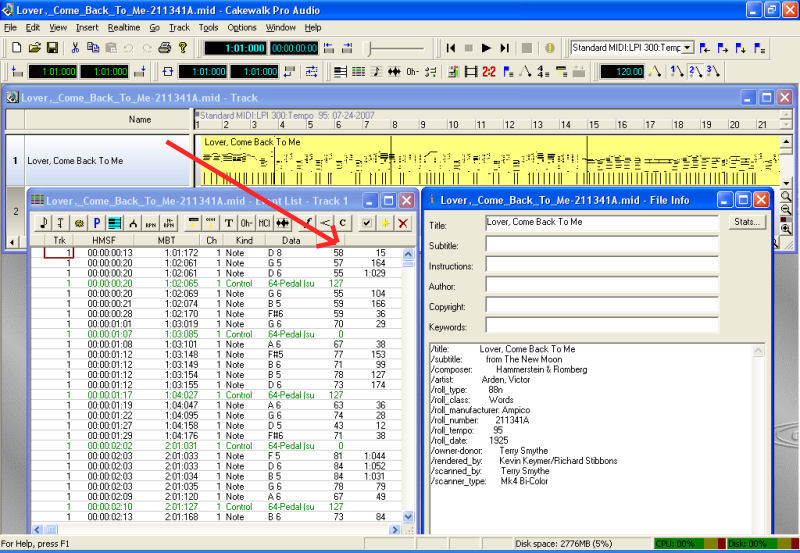Viewport: 800px width, 553px height.
Task: Click the Stats... button
Action: pos(746,222)
